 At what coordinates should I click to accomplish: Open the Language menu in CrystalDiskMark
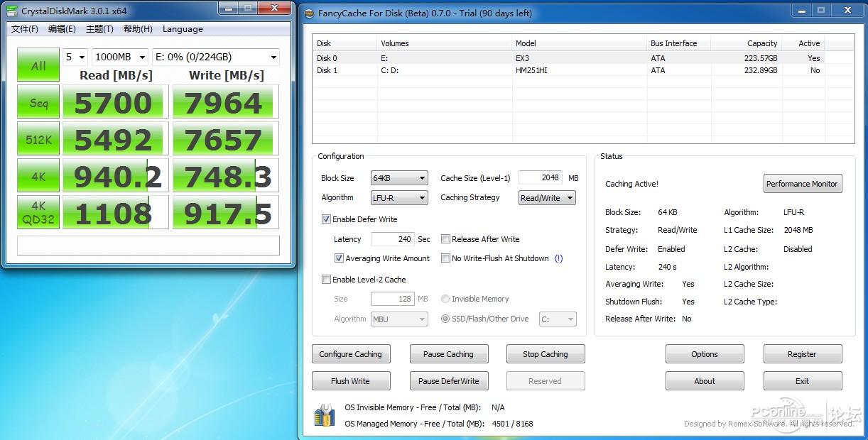183,29
